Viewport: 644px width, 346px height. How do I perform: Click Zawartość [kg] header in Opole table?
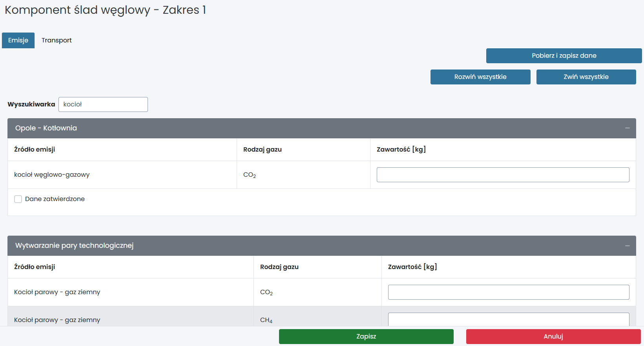[401, 150]
